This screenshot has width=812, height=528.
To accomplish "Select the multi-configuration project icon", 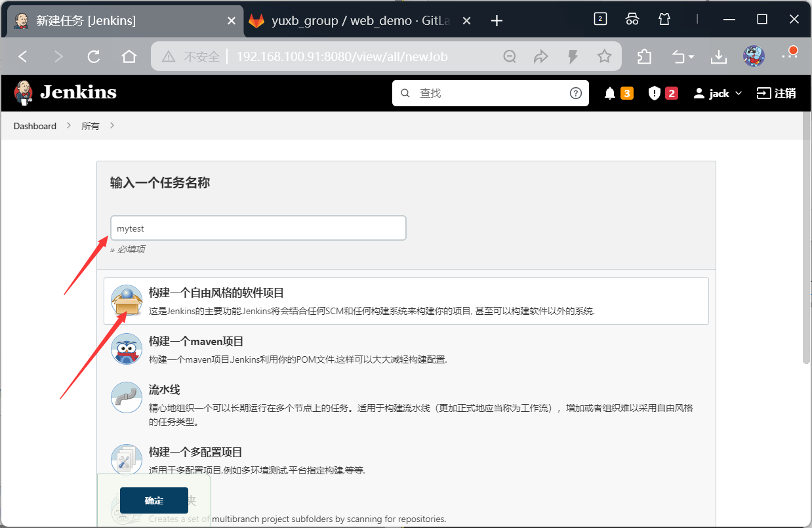I will [x=127, y=459].
